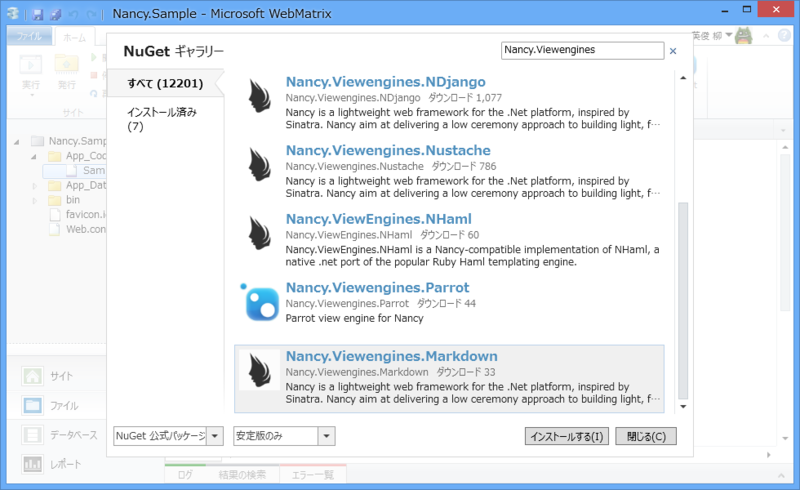Screen dimensions: 800x490
Task: Select インストール済み (7) category tab
Action: point(162,119)
